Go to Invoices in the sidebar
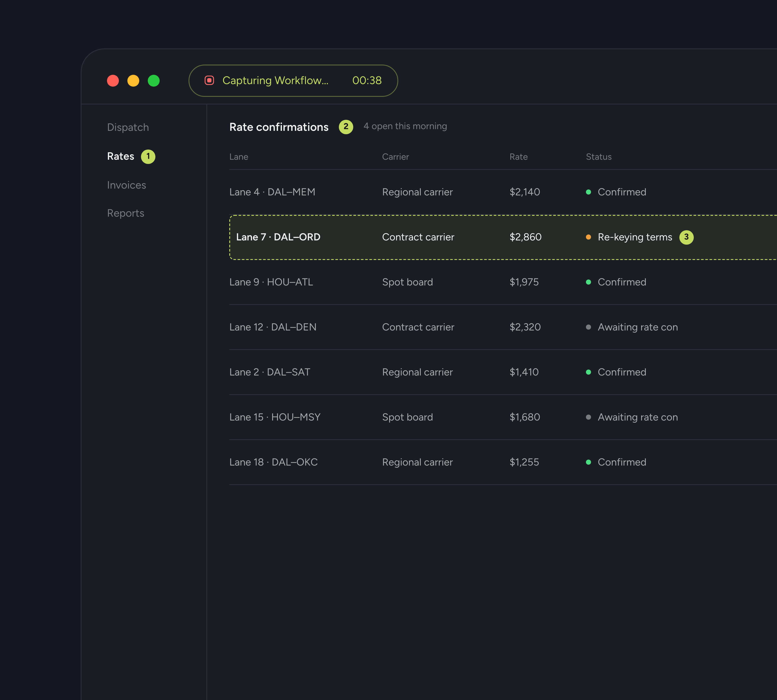 tap(127, 185)
